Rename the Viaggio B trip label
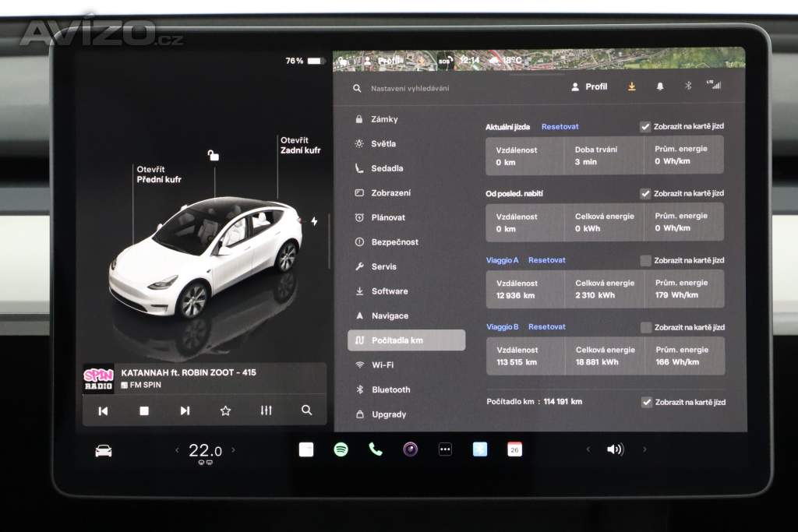This screenshot has width=798, height=532. [x=503, y=326]
